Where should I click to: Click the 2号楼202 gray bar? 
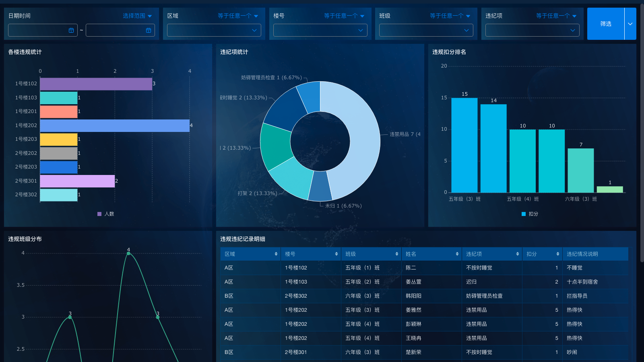(x=59, y=153)
